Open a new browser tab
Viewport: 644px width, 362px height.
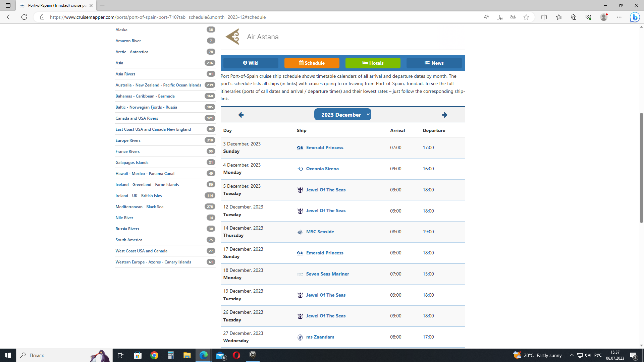point(102,5)
